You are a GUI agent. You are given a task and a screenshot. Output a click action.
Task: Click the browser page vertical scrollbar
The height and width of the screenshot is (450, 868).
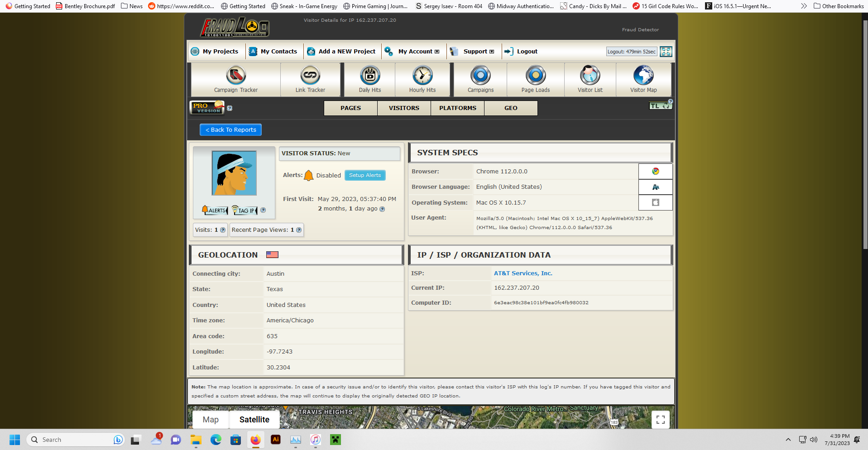click(865, 136)
